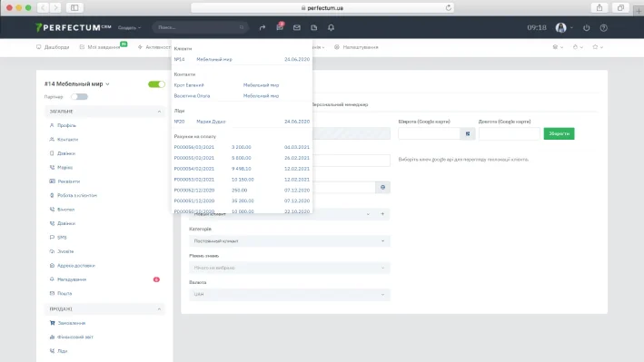This screenshot has width=644, height=362.
Task: Open SMS in the left sidebar
Action: click(x=62, y=237)
